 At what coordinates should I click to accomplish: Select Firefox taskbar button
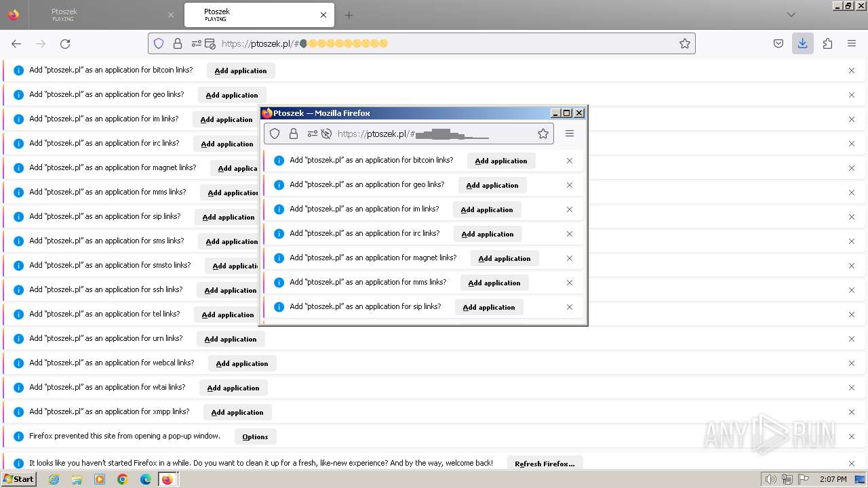click(167, 479)
